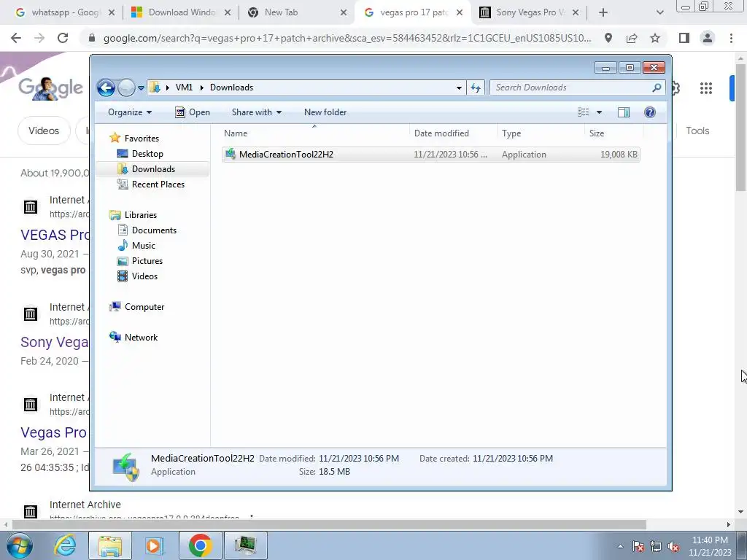This screenshot has width=747, height=560.
Task: Sort by the Size column header
Action: pos(614,133)
